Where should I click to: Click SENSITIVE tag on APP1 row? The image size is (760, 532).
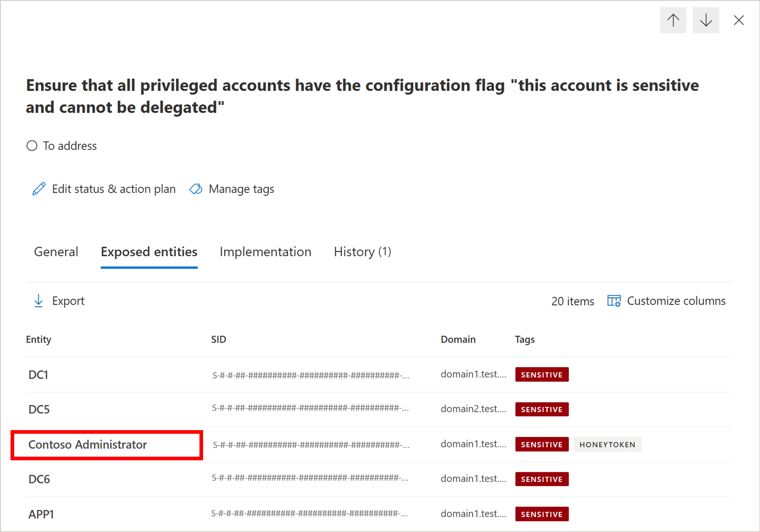point(542,514)
